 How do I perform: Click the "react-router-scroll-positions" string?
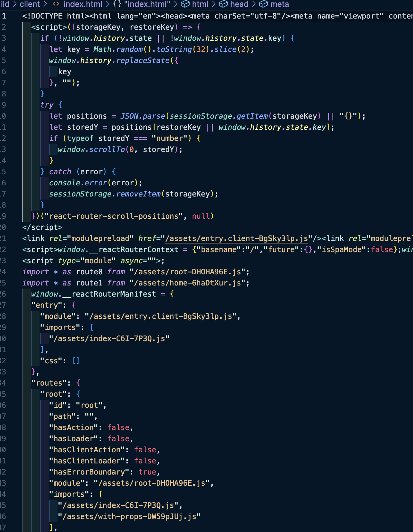[x=114, y=216]
